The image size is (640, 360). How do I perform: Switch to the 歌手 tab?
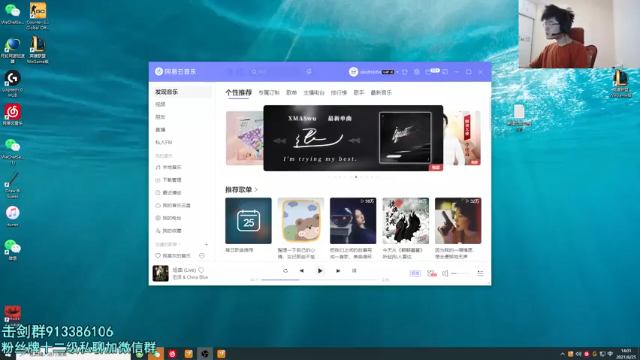[x=359, y=93]
